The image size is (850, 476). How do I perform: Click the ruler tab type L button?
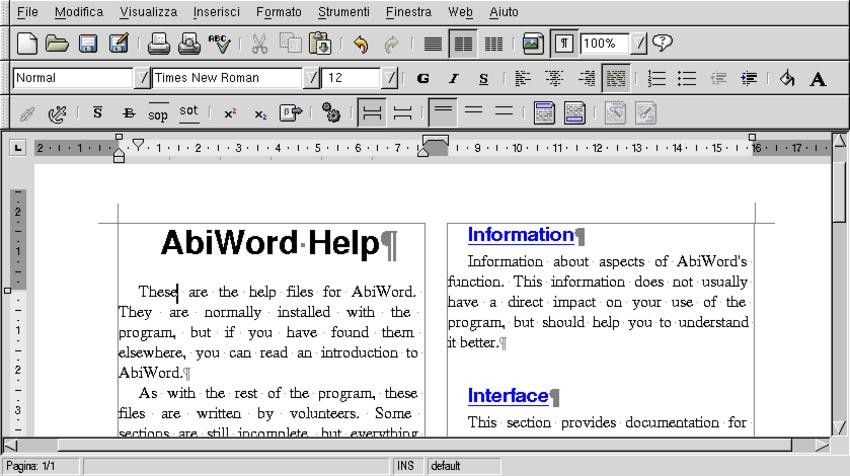(18, 147)
